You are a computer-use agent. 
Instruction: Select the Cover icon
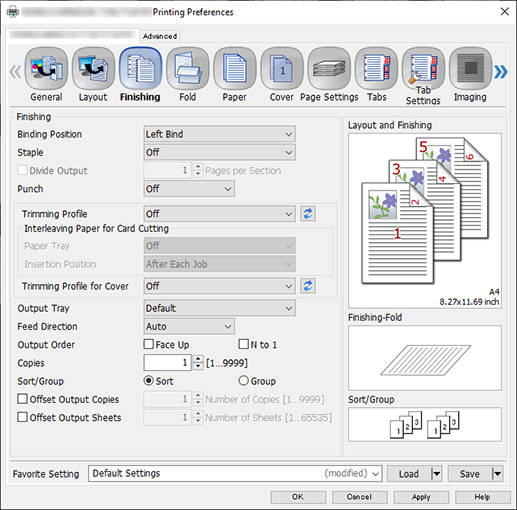coord(281,69)
